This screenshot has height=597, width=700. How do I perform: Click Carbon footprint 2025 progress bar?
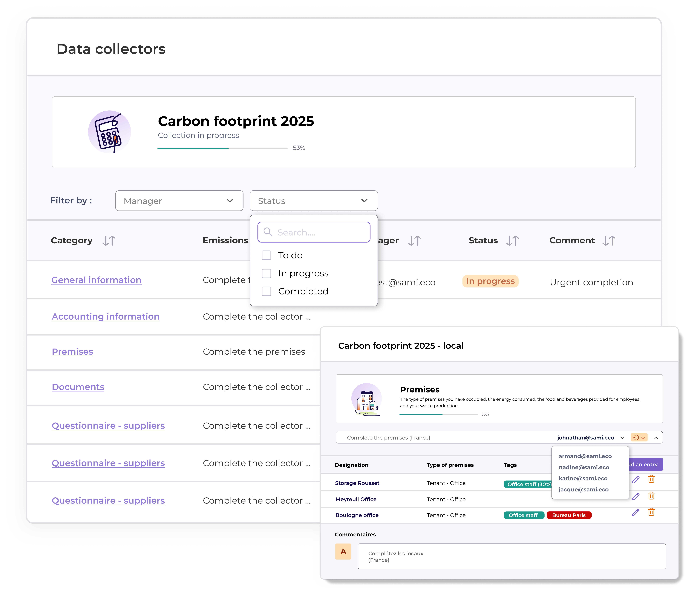pyautogui.click(x=222, y=148)
